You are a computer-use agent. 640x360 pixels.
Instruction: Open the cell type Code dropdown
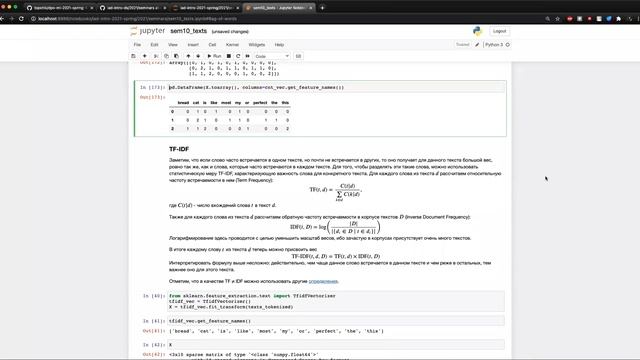[x=272, y=56]
